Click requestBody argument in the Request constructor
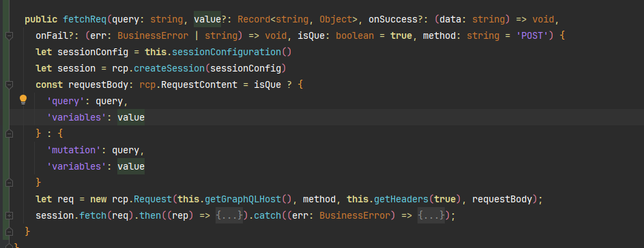The width and height of the screenshot is (644, 248). [x=502, y=199]
